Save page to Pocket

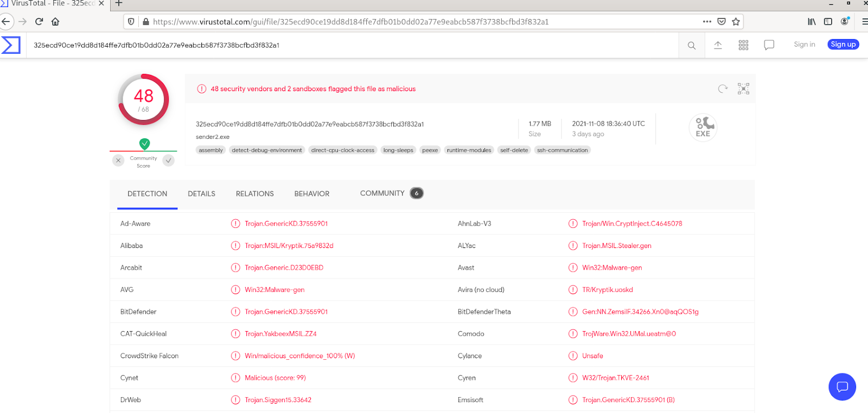722,22
